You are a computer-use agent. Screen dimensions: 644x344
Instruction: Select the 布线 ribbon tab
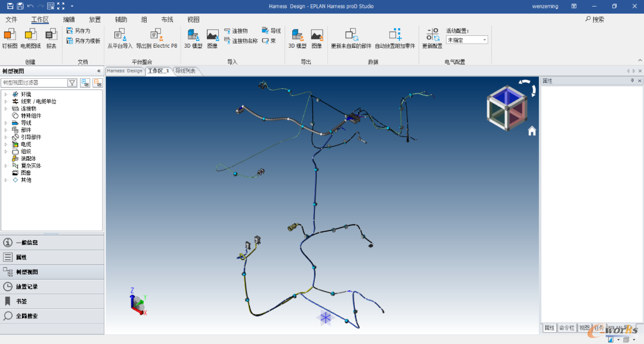tap(167, 19)
